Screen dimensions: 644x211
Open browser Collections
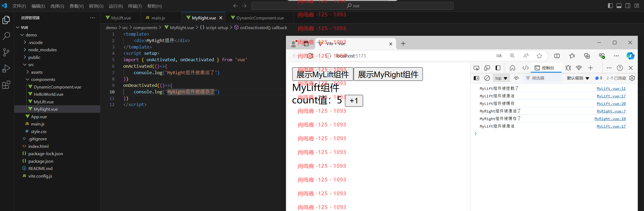[587, 56]
